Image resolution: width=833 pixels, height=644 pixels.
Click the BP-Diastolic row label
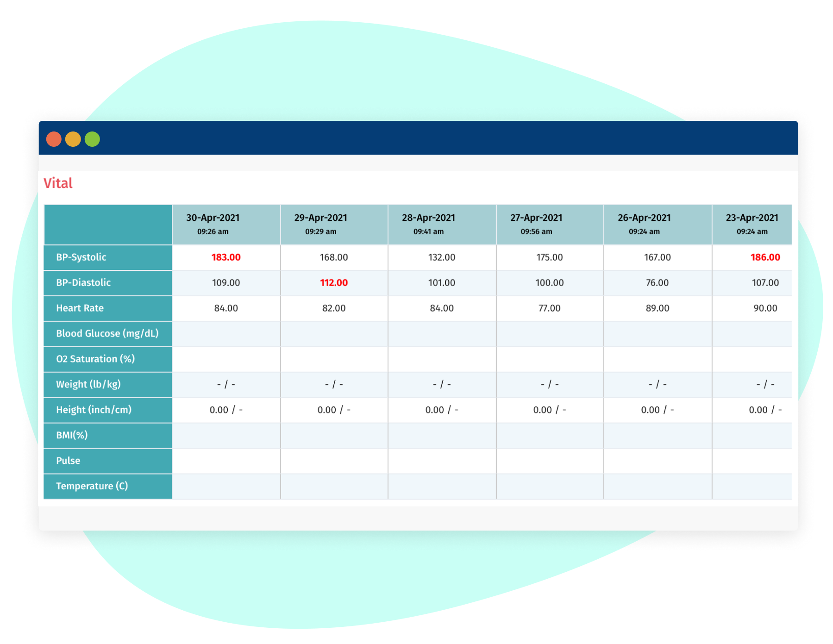(x=83, y=283)
